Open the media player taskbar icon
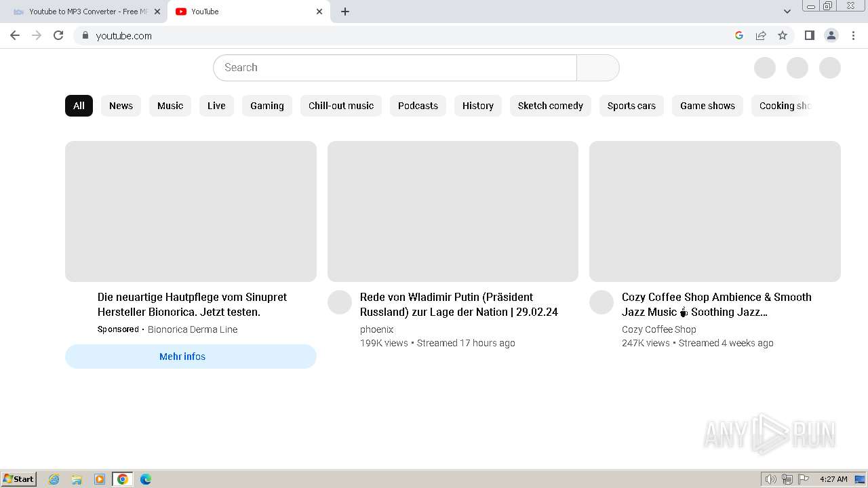Image resolution: width=868 pixels, height=488 pixels. point(100,479)
